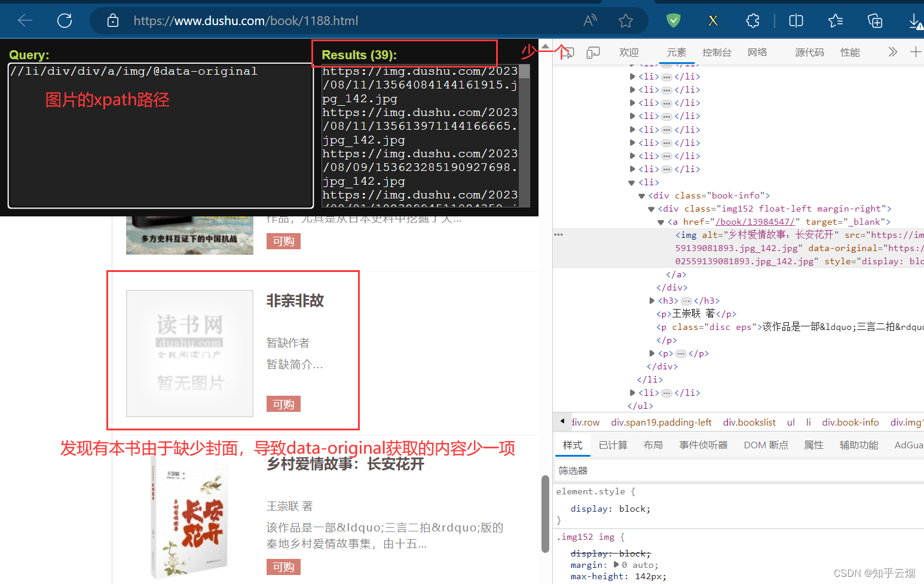View site information via the lock icon
Viewport: 924px width, 584px height.
point(113,21)
